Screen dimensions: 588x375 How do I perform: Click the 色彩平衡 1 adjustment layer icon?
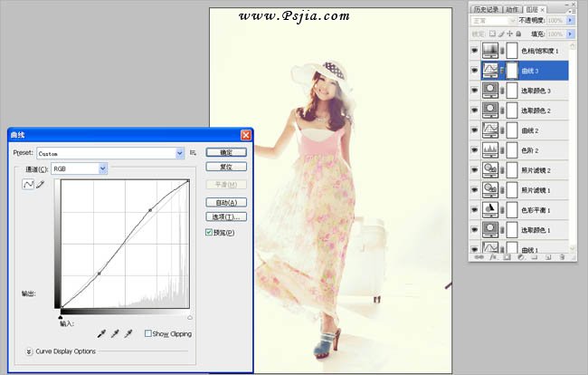492,208
